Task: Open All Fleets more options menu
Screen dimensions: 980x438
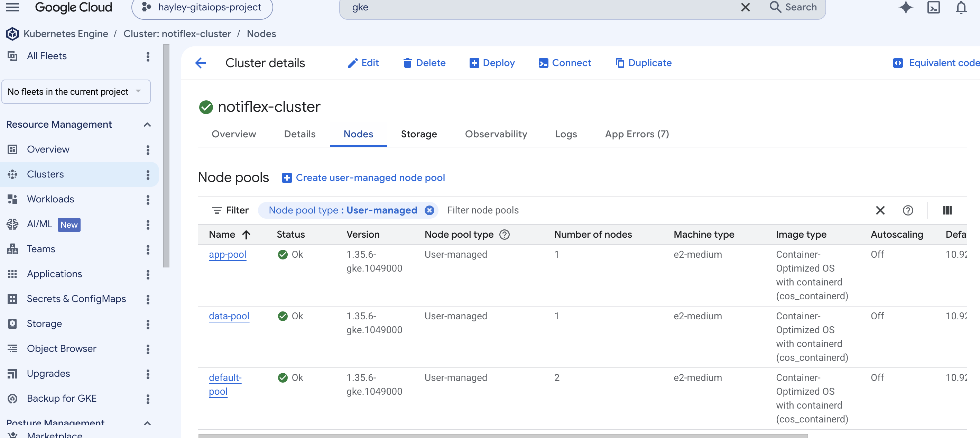Action: 148,56
